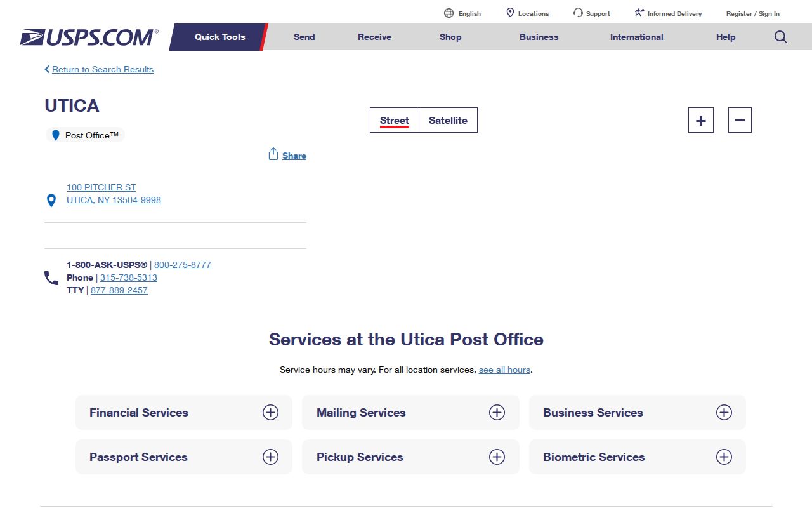This screenshot has width=812, height=508.
Task: Click the blue pin in Post Office badge
Action: click(x=56, y=135)
